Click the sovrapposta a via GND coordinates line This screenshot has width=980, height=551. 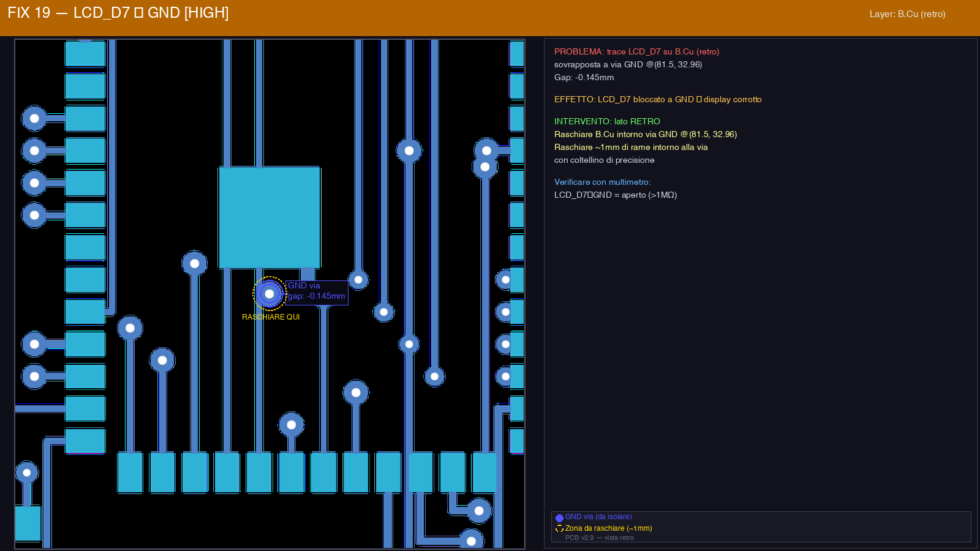tap(628, 65)
